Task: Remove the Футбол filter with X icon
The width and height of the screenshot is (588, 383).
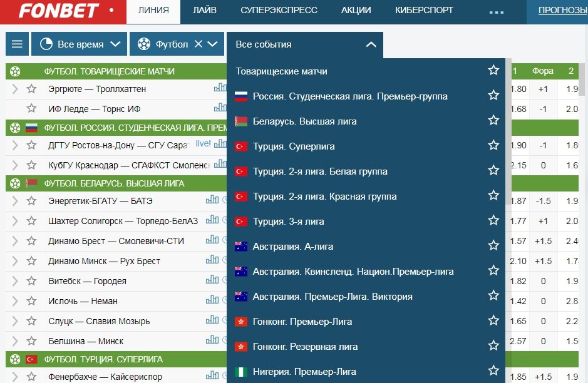Action: point(198,44)
